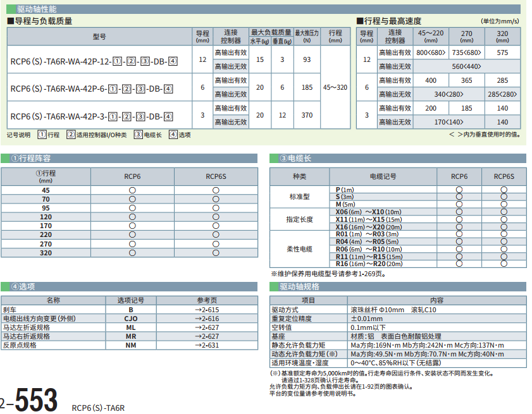
Task: Click the ①行程阵容 section header
Action: coord(129,159)
